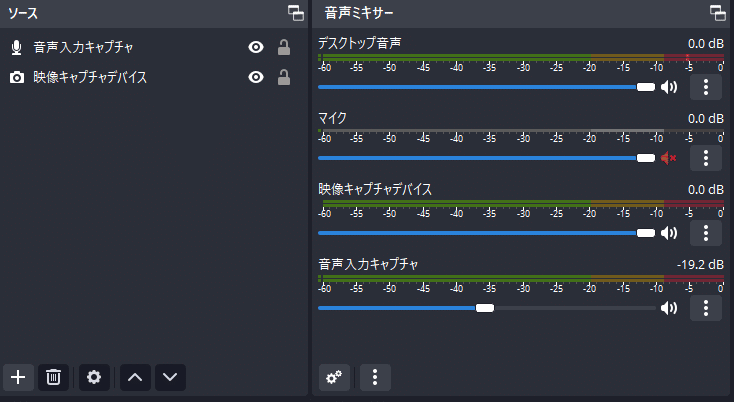
Task: Click デスクトップ音声 level meter bar
Action: (521, 58)
